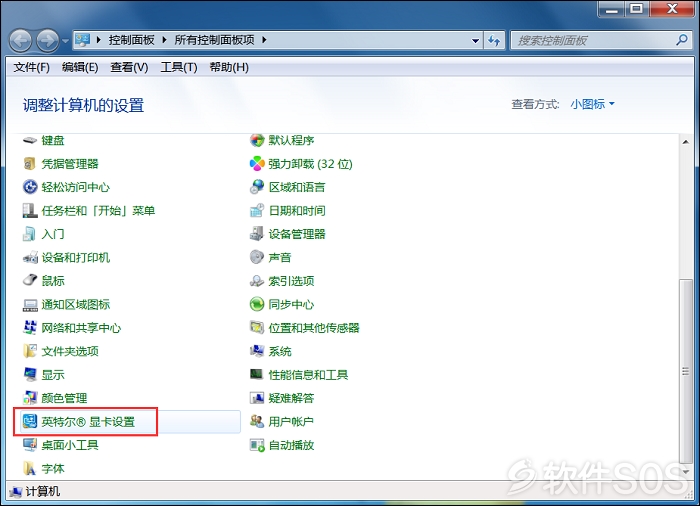Open the 用户帐户 text link
This screenshot has width=700, height=506.
291,421
